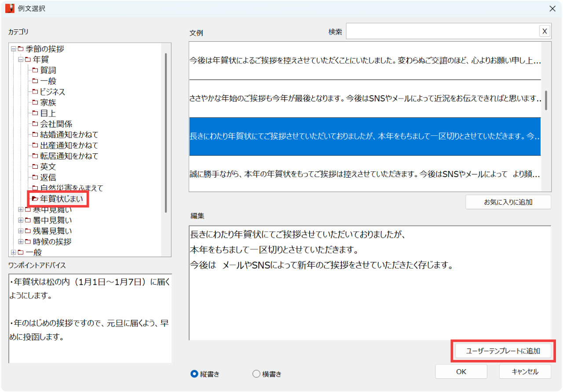Confirm the dialog with OK
Image resolution: width=563 pixels, height=392 pixels.
click(x=461, y=371)
